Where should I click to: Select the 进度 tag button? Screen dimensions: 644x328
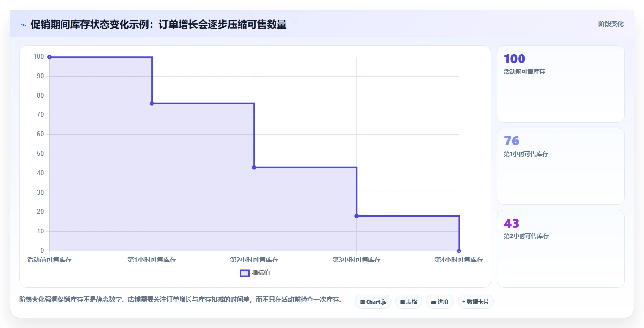pos(440,302)
